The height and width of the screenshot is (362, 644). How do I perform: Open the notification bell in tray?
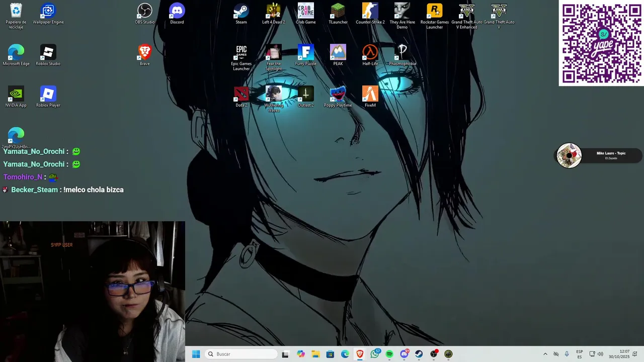tap(635, 354)
